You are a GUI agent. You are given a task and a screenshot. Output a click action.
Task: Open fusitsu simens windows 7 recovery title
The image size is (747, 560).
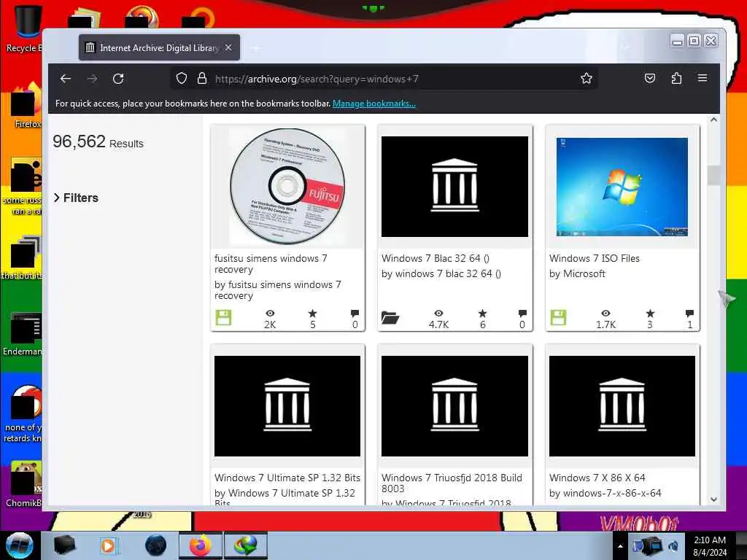(271, 264)
